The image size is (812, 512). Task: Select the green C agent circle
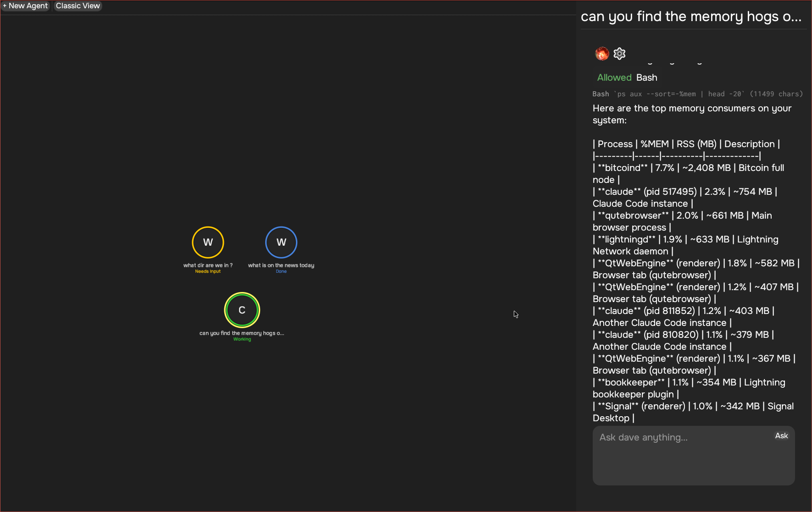pyautogui.click(x=242, y=310)
